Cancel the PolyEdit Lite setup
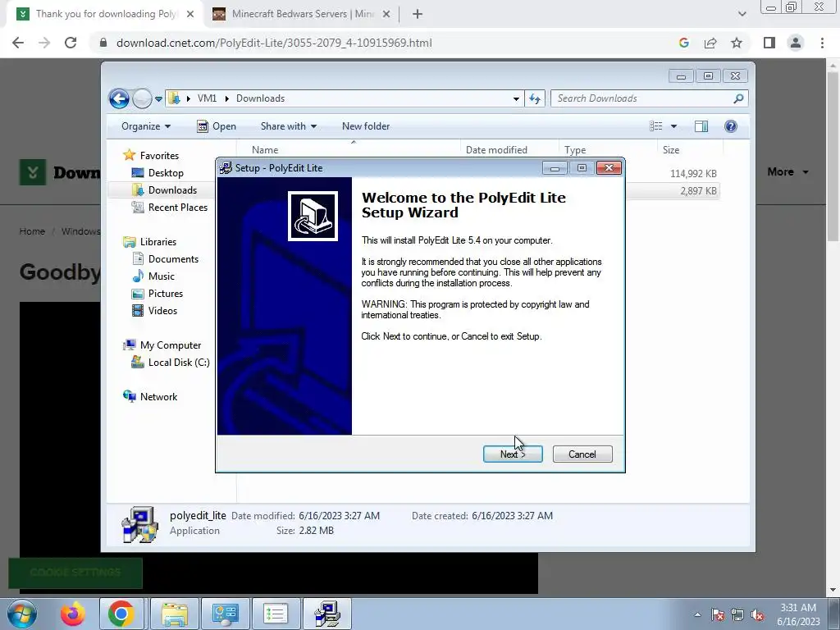Image resolution: width=840 pixels, height=630 pixels. tap(582, 454)
